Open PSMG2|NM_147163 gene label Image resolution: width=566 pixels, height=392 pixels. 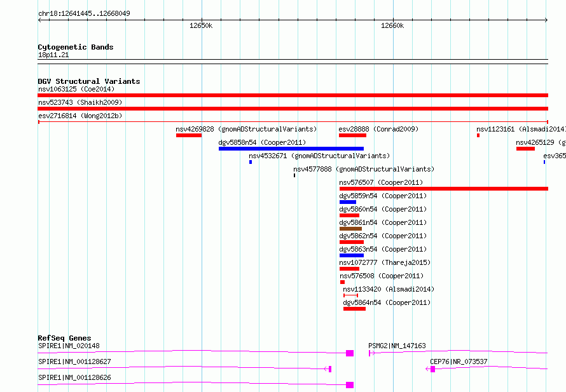tap(397, 346)
